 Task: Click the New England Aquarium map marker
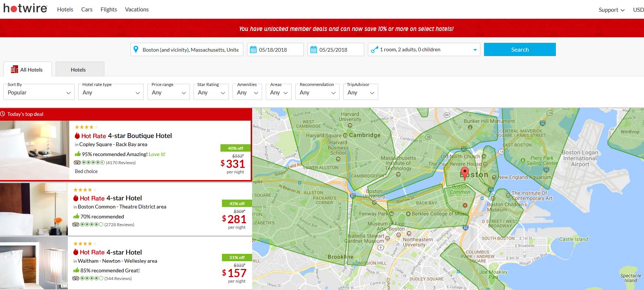pos(494,177)
